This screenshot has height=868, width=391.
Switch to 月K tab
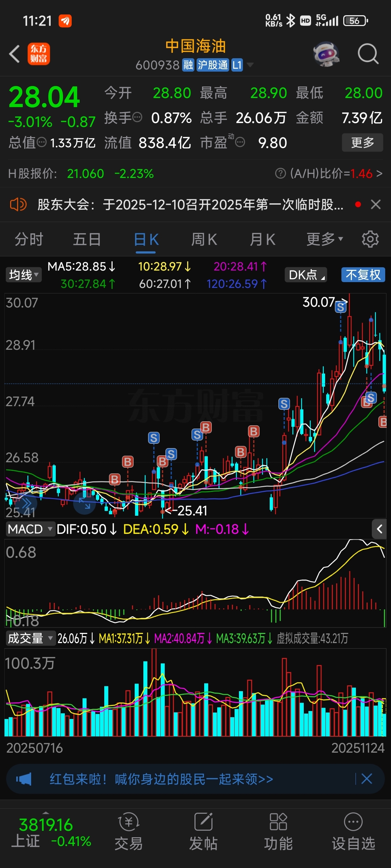coord(262,239)
